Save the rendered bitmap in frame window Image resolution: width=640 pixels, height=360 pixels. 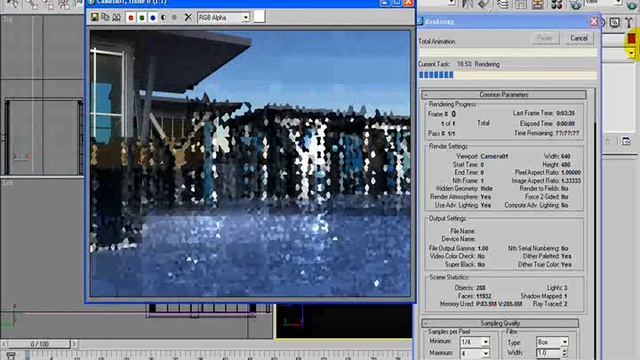(95, 17)
